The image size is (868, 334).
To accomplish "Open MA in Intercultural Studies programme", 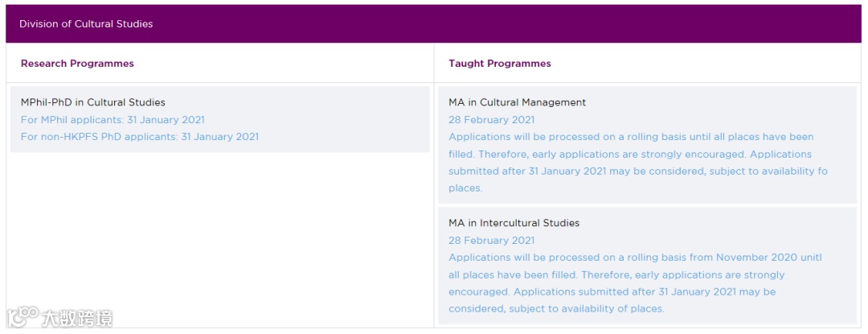I will point(514,223).
